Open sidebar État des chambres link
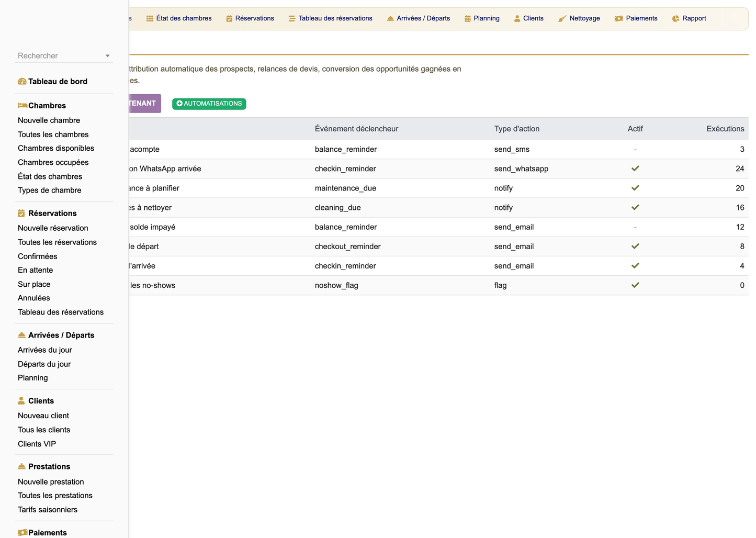756x538 pixels. click(50, 176)
